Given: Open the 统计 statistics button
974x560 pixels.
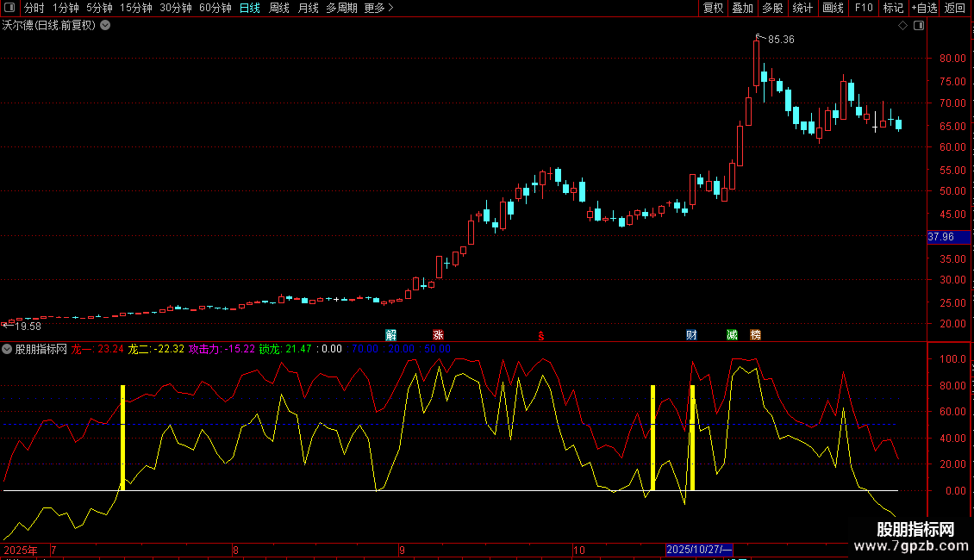Looking at the screenshot, I should point(802,8).
